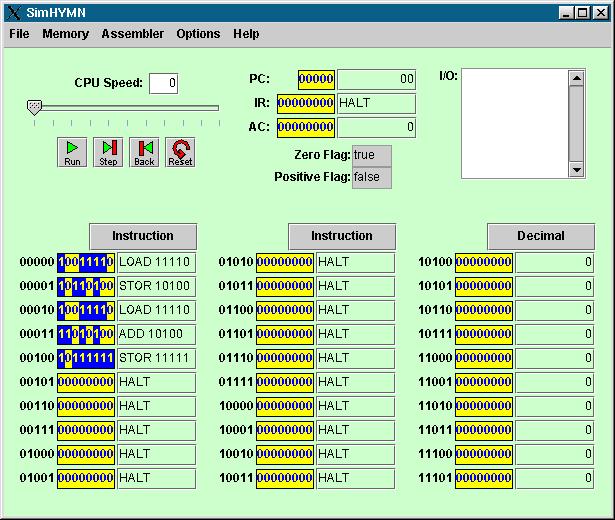Click the AC decimal value field
Image resolution: width=615 pixels, height=520 pixels.
pyautogui.click(x=376, y=128)
